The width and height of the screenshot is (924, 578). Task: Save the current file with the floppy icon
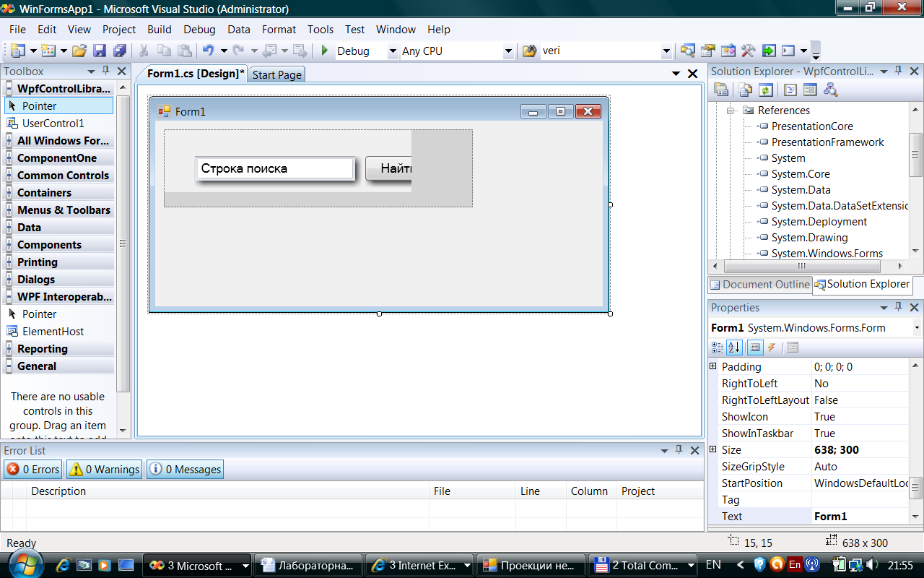pyautogui.click(x=100, y=51)
